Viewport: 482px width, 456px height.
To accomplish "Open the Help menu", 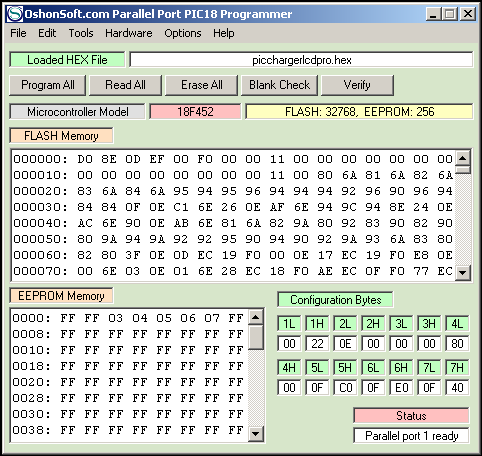I will (224, 33).
